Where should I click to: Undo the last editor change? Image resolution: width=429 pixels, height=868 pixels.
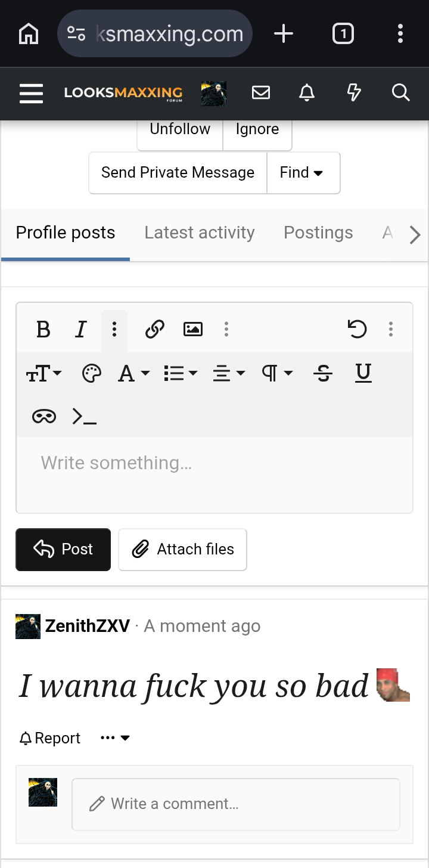point(357,329)
